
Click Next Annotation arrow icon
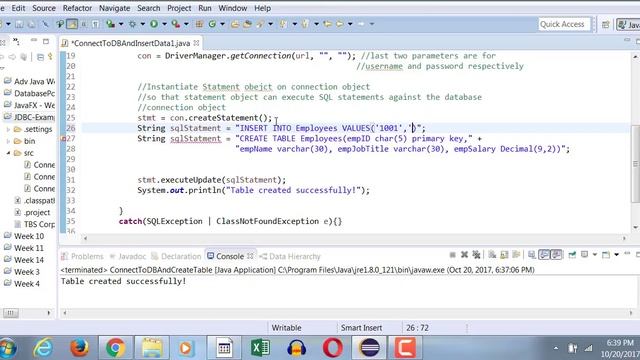[283, 24]
